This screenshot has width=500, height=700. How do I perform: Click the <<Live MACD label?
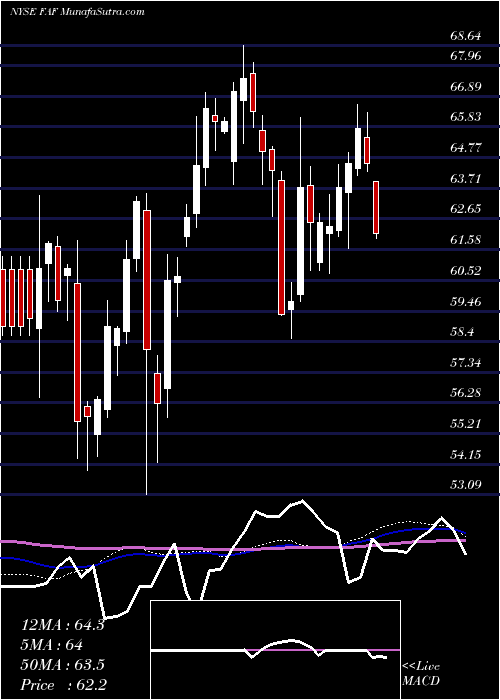tap(421, 674)
